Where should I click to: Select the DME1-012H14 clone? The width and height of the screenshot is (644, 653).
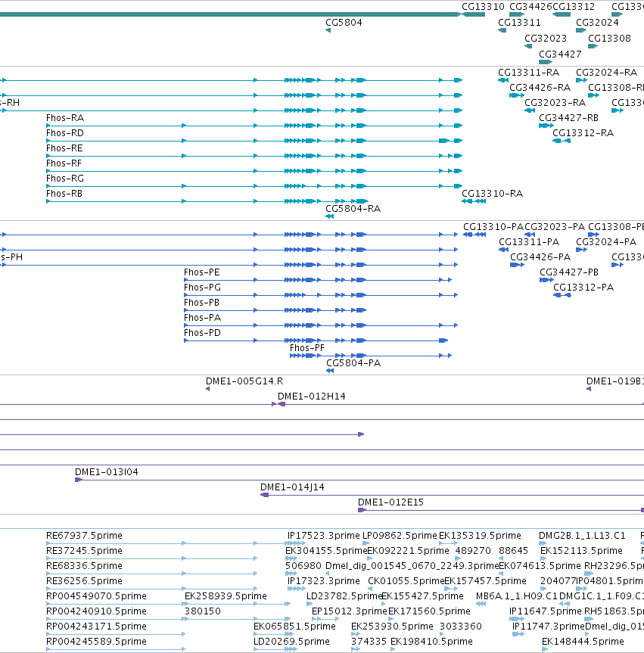pyautogui.click(x=461, y=404)
